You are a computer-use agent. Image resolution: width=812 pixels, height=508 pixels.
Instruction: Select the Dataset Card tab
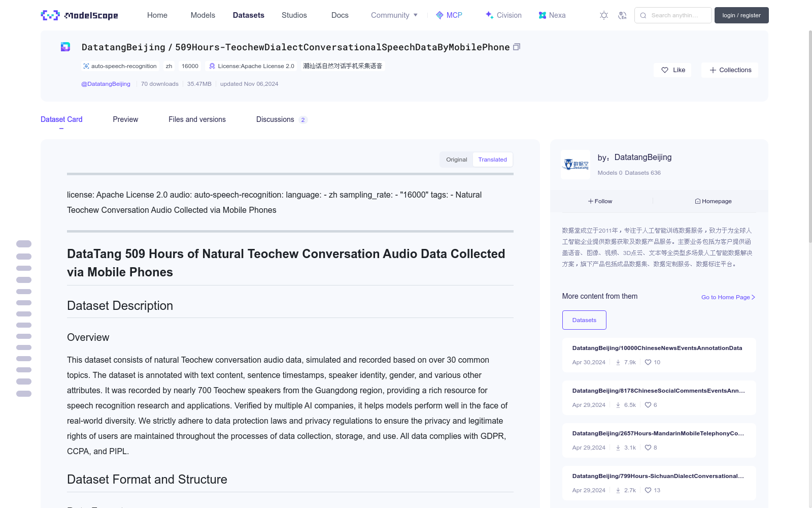[61, 119]
